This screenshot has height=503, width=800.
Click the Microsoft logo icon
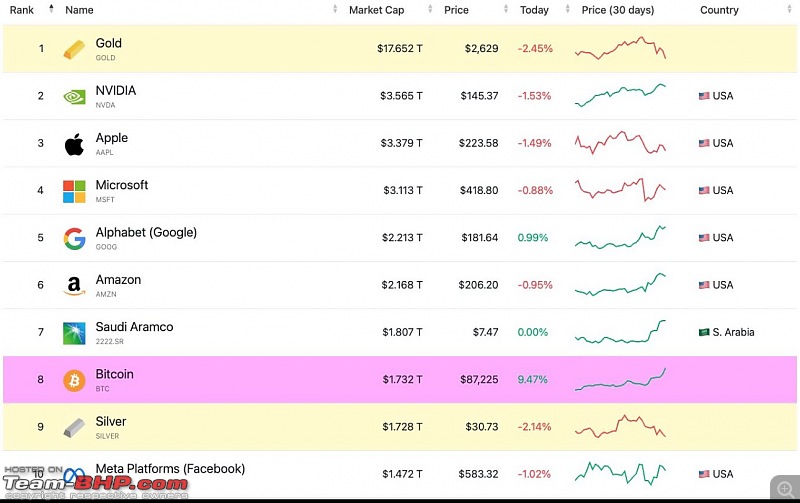point(74,191)
